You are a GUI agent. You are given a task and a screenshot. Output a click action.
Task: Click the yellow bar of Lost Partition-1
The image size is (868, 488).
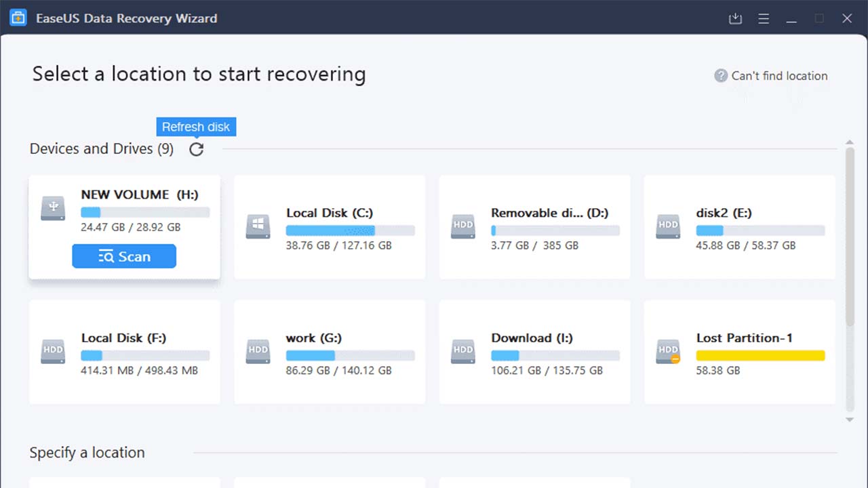click(x=760, y=356)
